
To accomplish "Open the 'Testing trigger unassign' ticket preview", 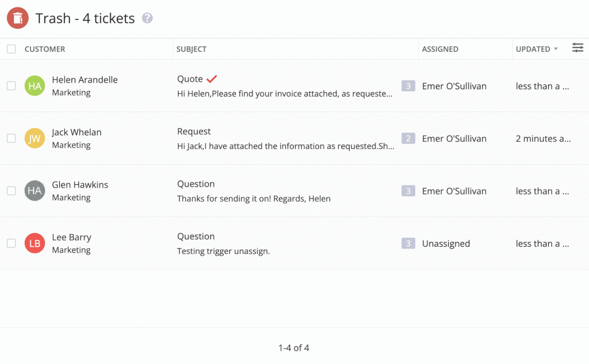I will [x=223, y=251].
